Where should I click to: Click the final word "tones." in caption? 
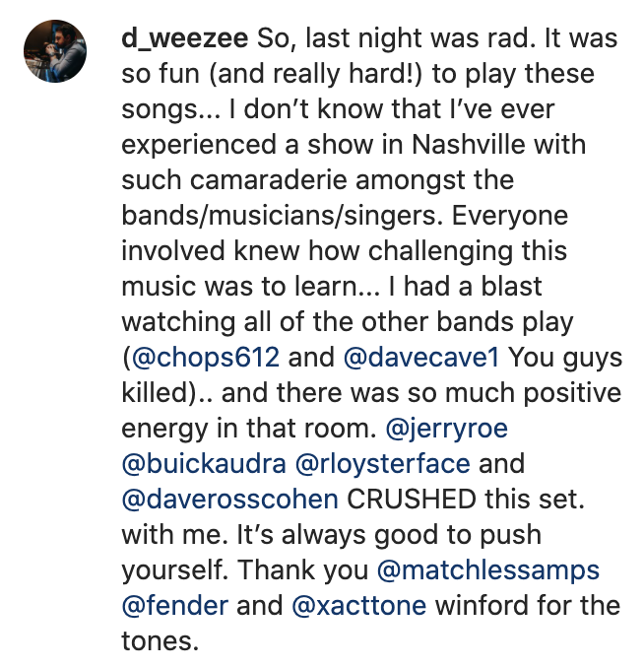tap(160, 640)
